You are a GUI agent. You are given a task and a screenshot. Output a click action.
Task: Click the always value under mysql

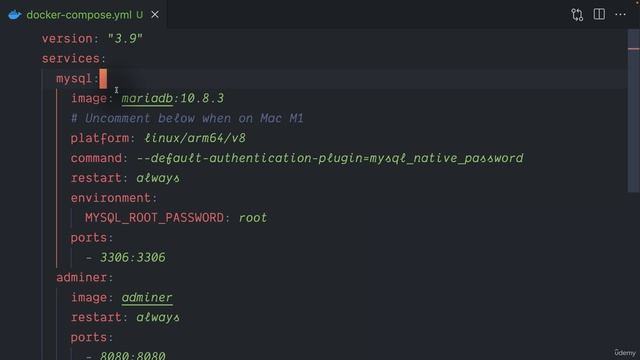(x=158, y=178)
